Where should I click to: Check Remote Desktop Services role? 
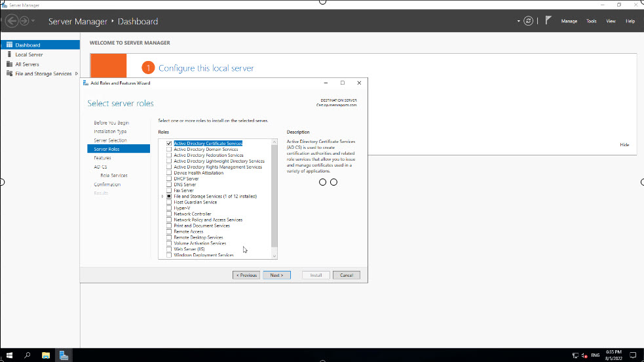tap(169, 237)
